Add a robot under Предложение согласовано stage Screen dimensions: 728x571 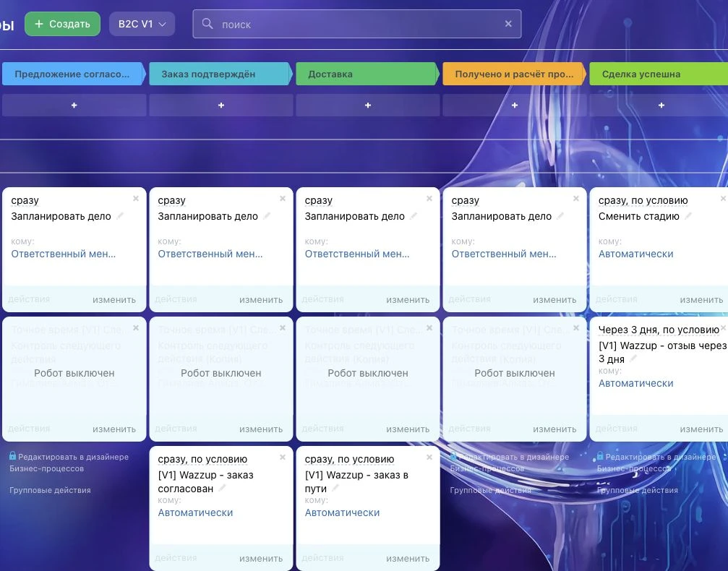[x=74, y=106]
